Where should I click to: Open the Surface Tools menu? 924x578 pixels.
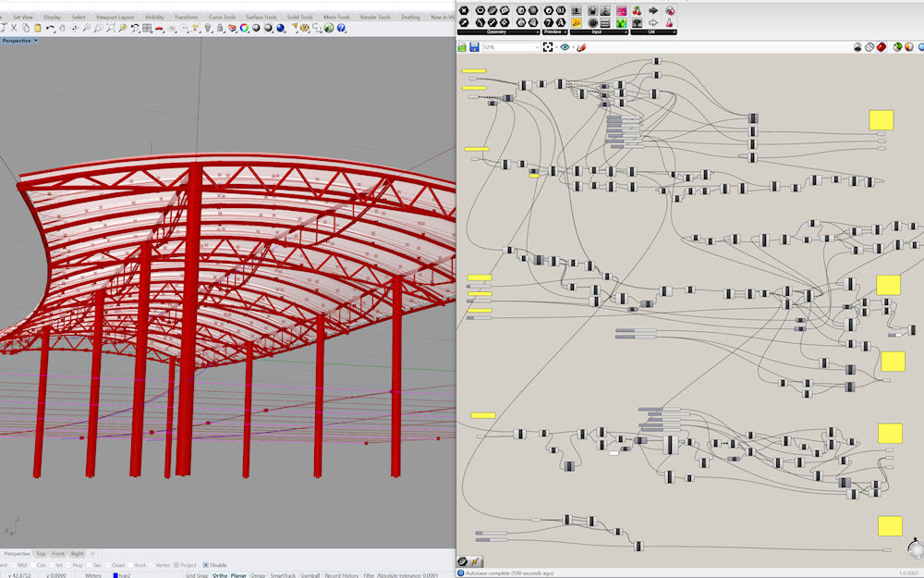(261, 16)
